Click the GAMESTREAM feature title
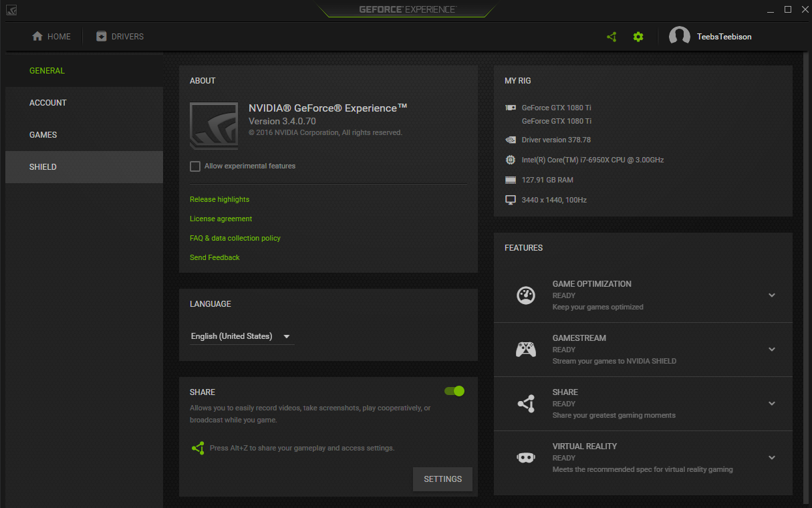Viewport: 812px width, 508px height. [x=579, y=338]
